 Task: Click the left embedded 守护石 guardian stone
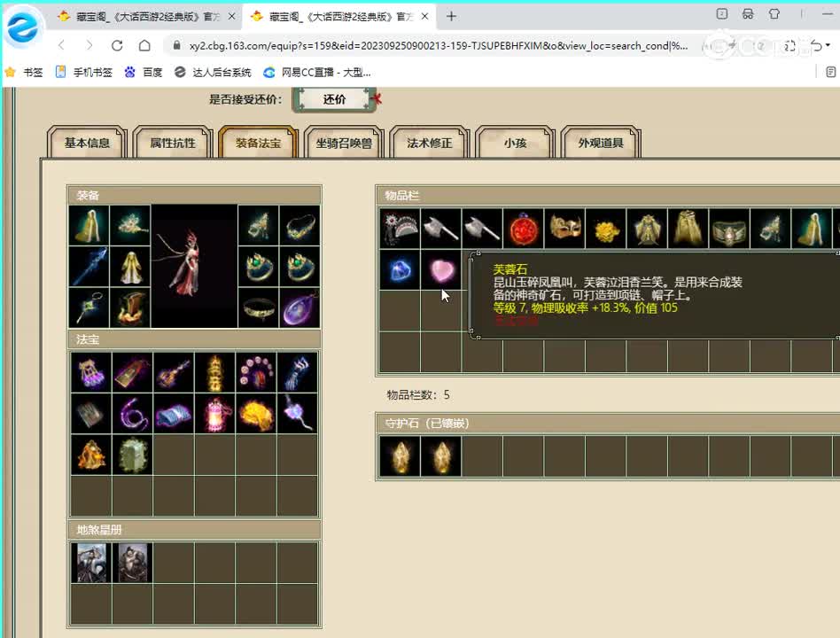tap(400, 456)
